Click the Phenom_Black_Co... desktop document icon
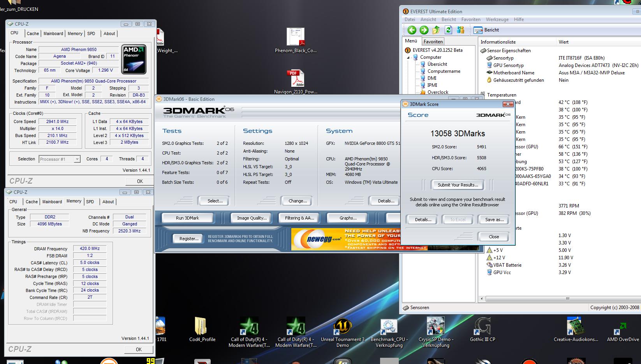The height and width of the screenshot is (364, 641). pyautogui.click(x=296, y=40)
